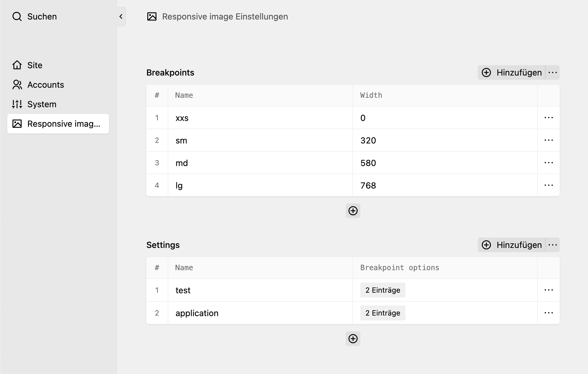Go to Accounts section

coord(58,85)
